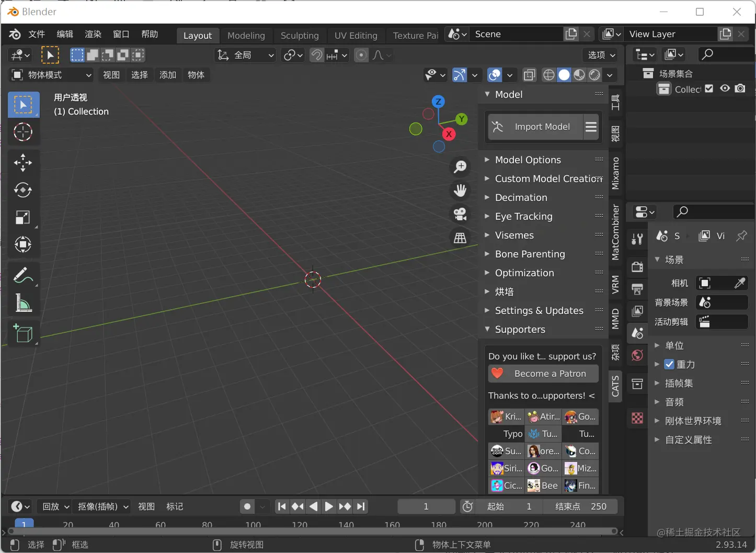Select the Add Cube tool
The width and height of the screenshot is (756, 553).
coord(23,334)
